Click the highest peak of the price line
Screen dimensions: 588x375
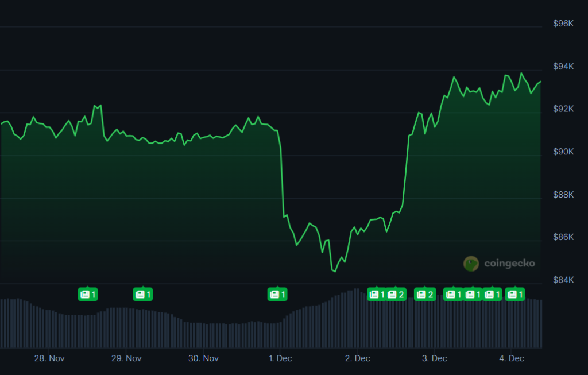click(x=521, y=73)
